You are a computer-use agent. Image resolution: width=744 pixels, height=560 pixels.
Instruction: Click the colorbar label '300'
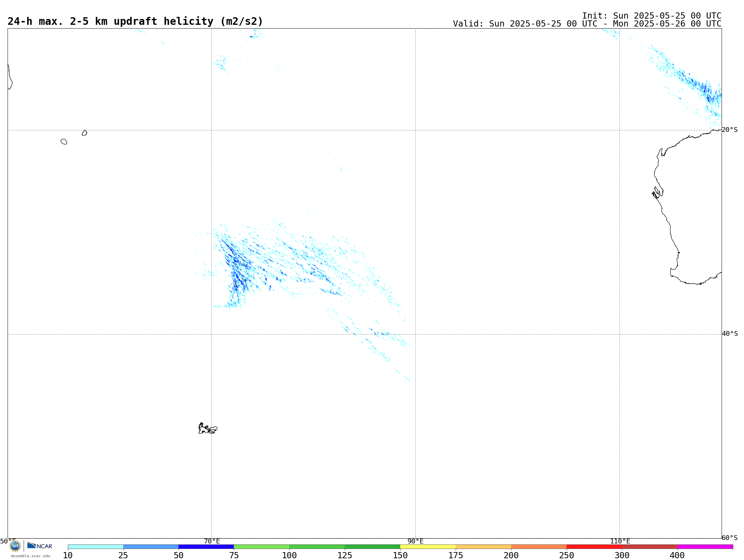[x=622, y=555]
